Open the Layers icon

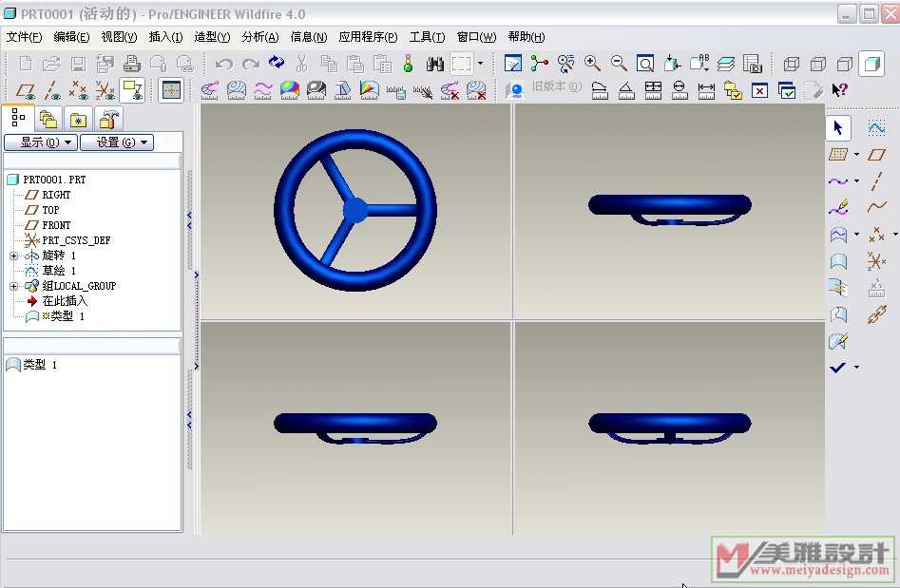[725, 63]
